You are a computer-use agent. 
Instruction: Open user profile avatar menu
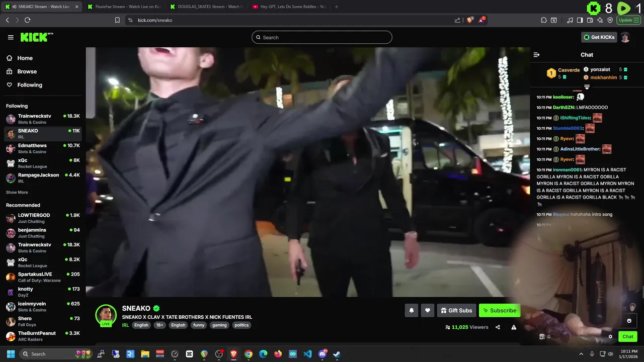pos(625,37)
